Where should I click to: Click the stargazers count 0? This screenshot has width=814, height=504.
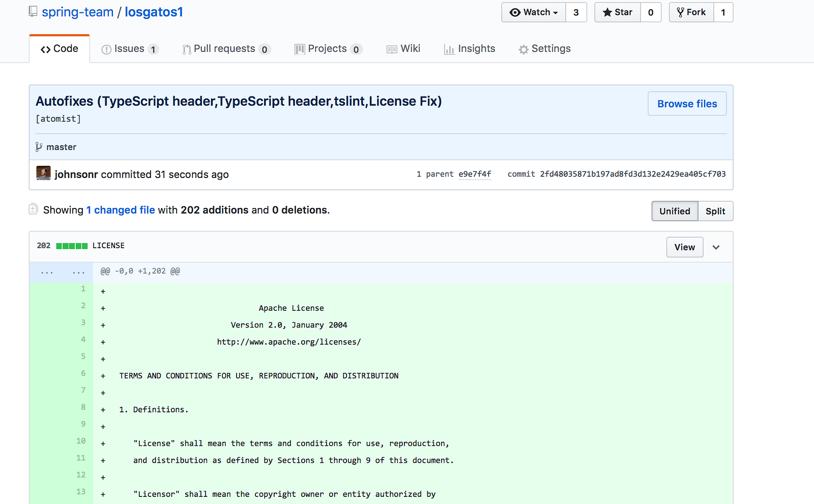(651, 12)
